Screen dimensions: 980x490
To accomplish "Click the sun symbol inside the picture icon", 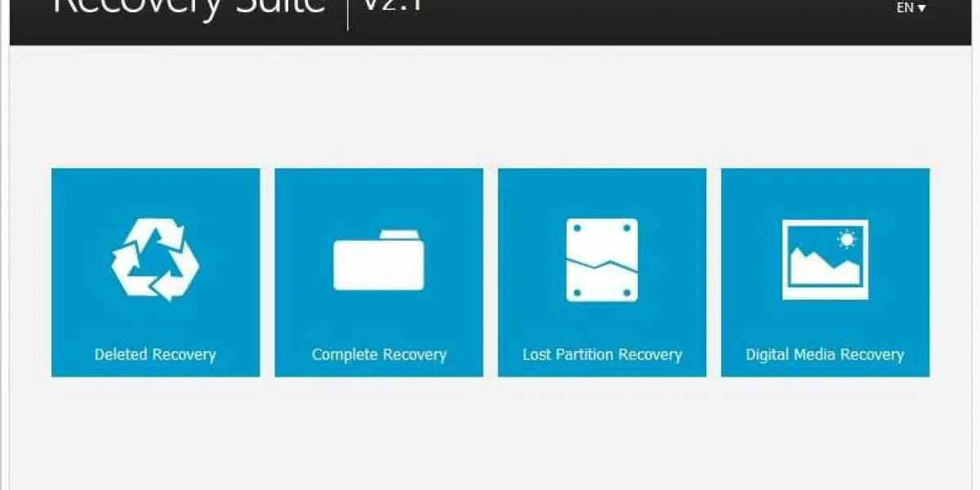I will click(847, 239).
